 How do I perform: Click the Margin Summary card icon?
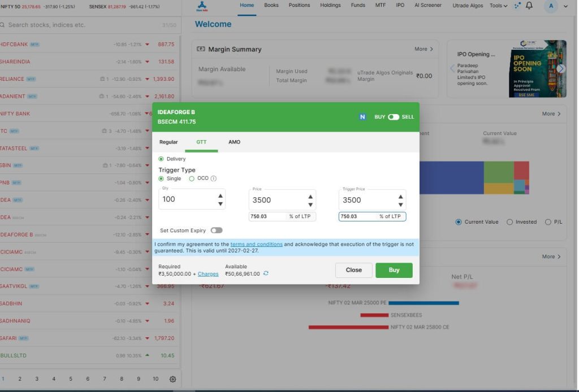pyautogui.click(x=201, y=49)
